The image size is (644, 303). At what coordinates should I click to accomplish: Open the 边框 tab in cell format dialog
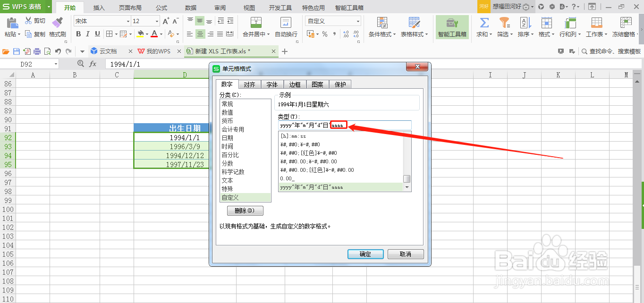pyautogui.click(x=295, y=84)
